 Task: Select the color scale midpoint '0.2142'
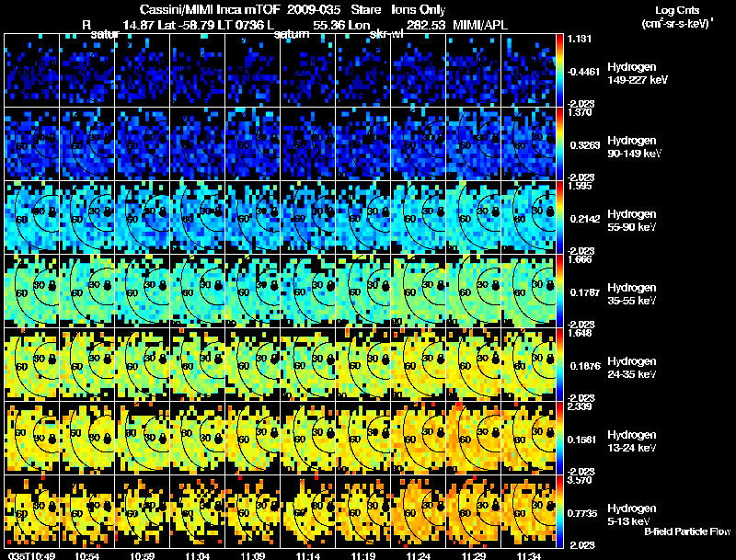coord(585,219)
